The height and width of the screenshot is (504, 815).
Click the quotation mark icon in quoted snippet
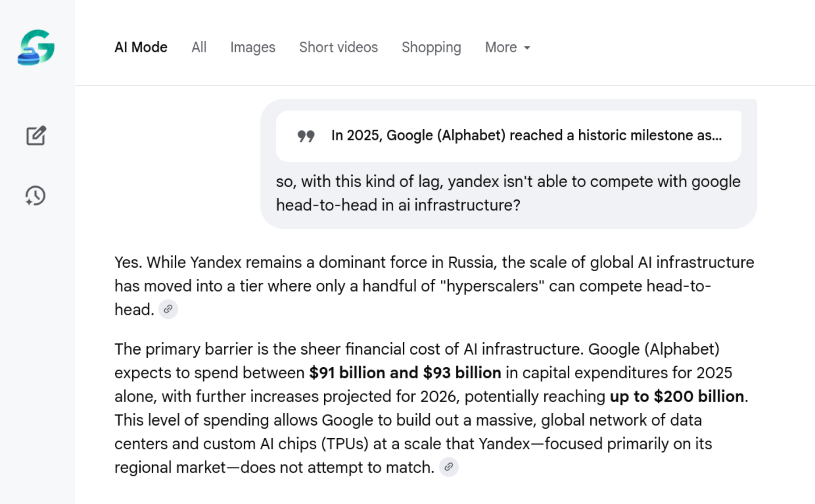pos(306,136)
